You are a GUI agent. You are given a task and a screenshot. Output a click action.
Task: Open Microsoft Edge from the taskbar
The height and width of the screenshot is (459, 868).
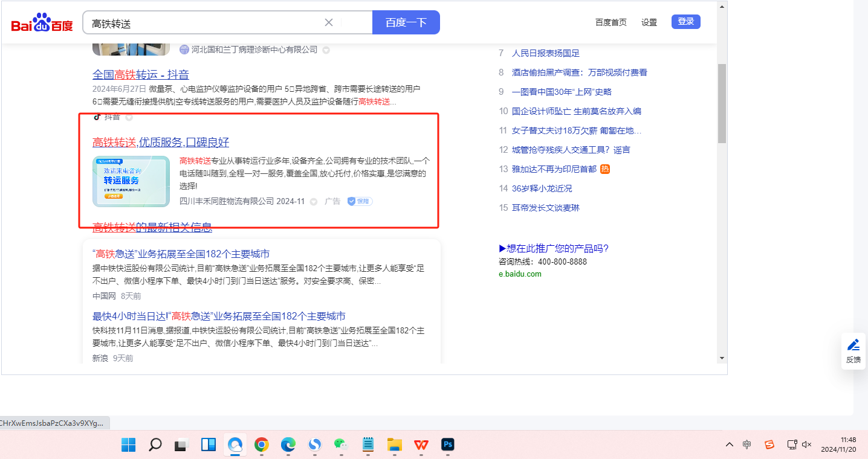tap(288, 445)
